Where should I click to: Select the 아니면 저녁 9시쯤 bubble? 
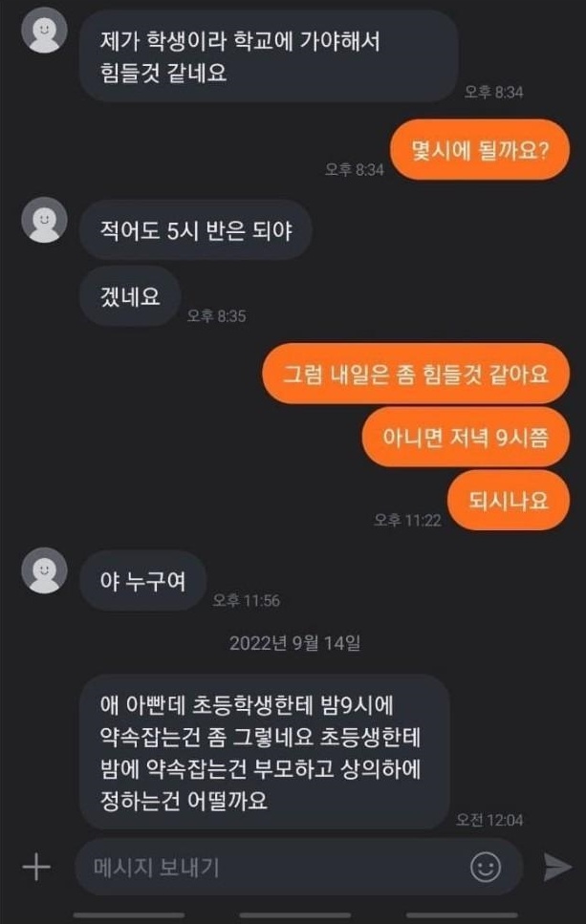[x=466, y=437]
